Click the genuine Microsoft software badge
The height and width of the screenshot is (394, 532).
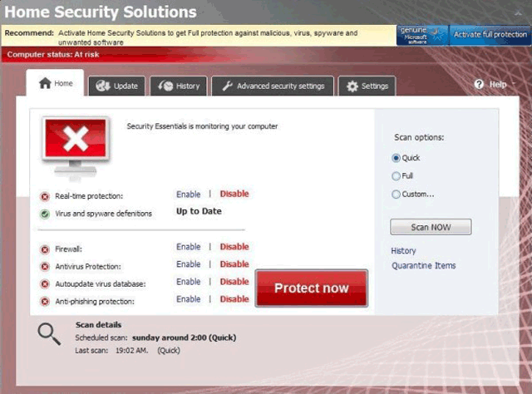tap(424, 34)
